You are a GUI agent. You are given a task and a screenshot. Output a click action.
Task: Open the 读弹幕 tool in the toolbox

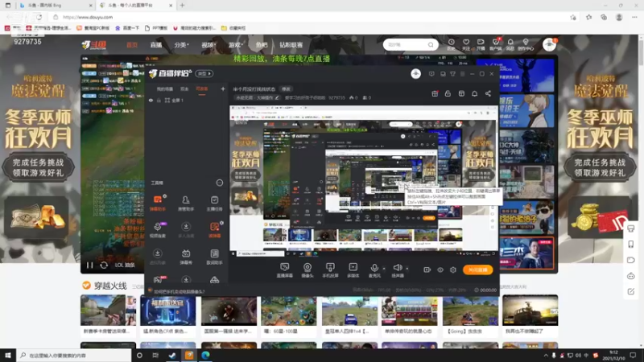(x=214, y=230)
